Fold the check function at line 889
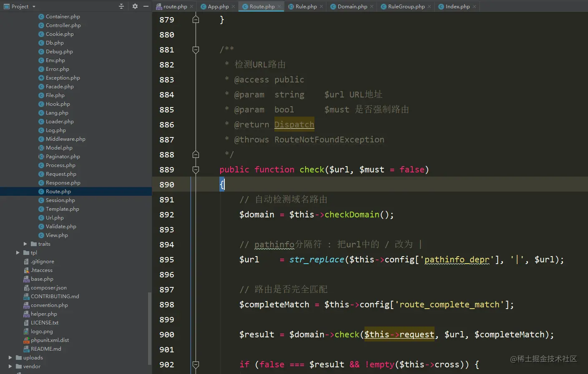 (x=196, y=170)
